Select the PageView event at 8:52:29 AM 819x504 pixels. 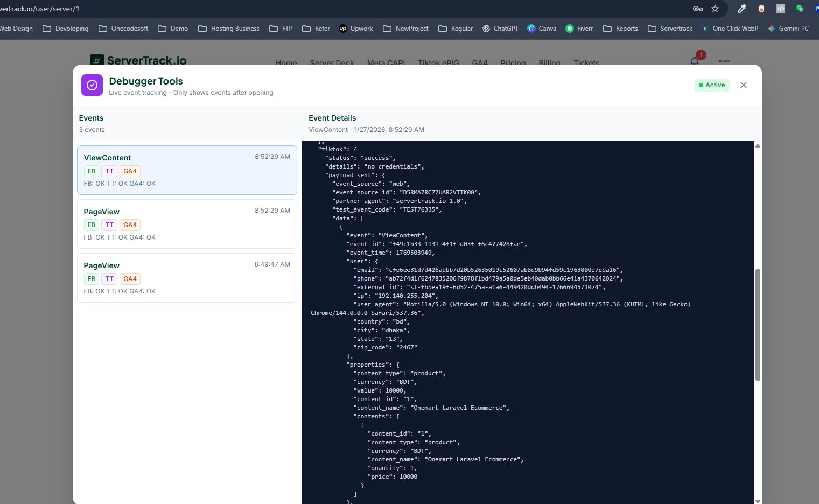point(187,224)
